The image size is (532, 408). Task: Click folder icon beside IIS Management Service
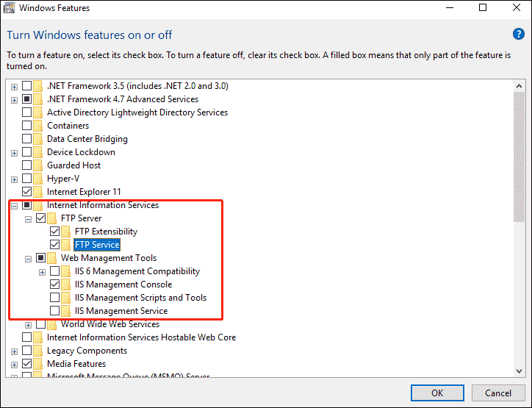[x=66, y=311]
